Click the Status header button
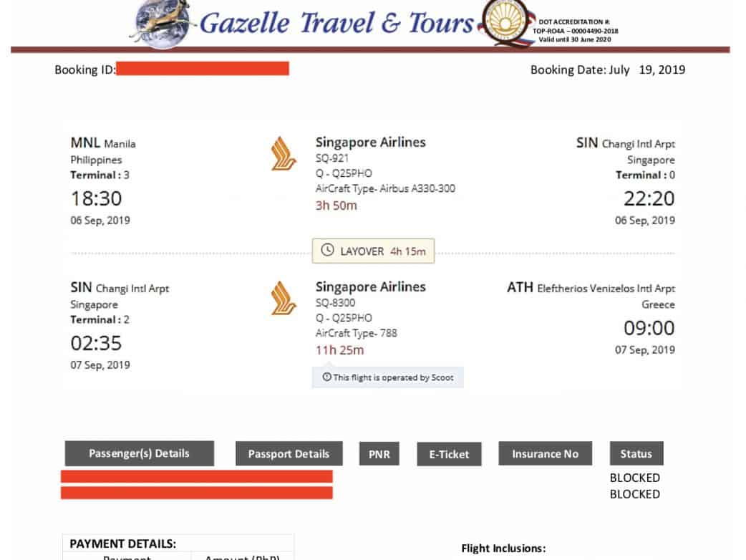 point(636,454)
